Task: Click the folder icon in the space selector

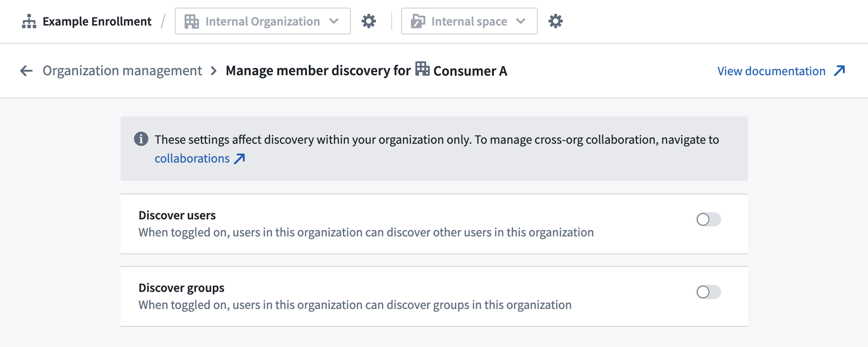Action: click(418, 21)
